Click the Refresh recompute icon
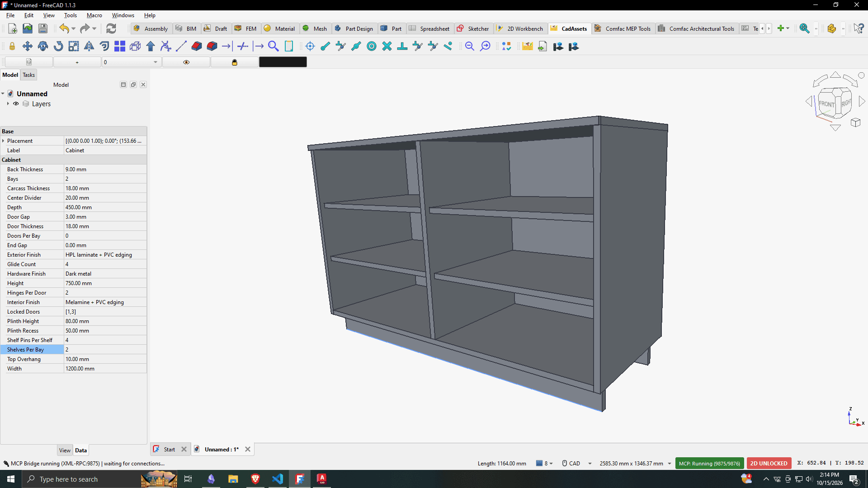The height and width of the screenshot is (488, 868). coord(111,28)
